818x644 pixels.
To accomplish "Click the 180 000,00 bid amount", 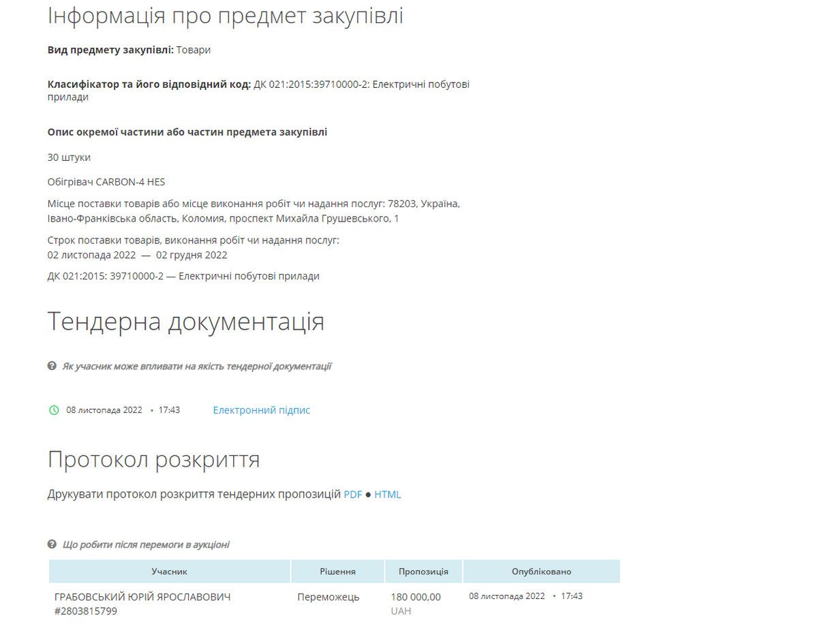I will point(415,597).
